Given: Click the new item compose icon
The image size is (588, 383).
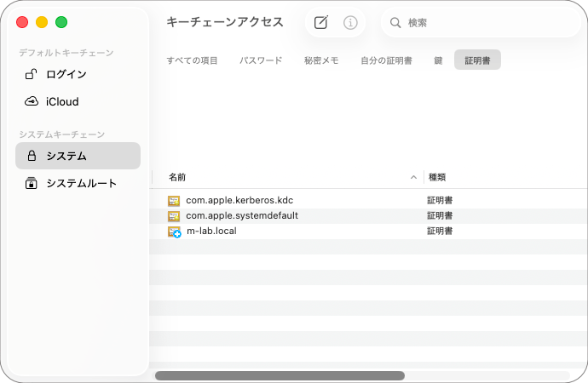Looking at the screenshot, I should [321, 23].
